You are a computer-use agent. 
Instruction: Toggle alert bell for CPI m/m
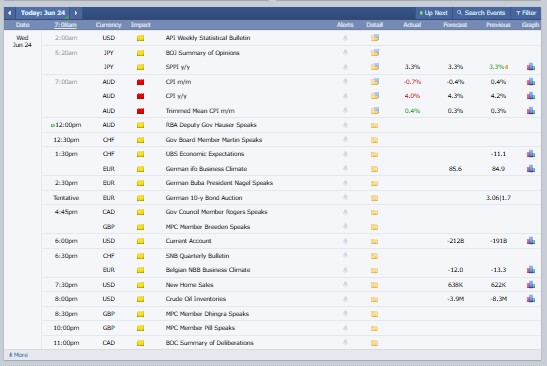coord(345,81)
